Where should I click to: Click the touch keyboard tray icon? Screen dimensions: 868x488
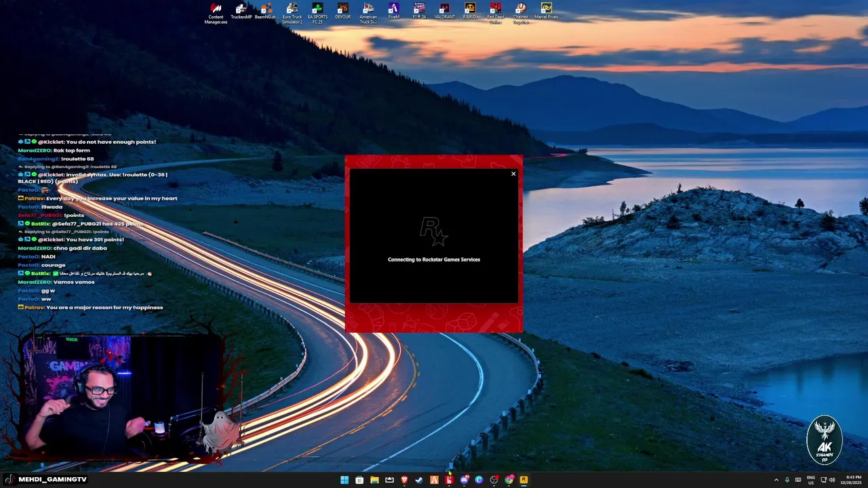tap(798, 480)
